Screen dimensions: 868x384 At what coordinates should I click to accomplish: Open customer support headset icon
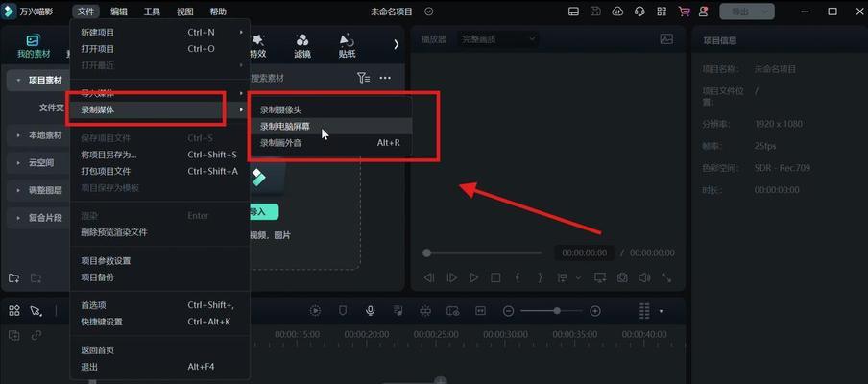click(639, 12)
